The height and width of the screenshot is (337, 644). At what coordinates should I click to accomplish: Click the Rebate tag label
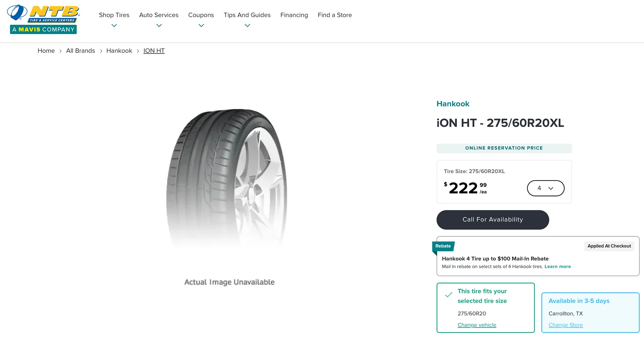coord(443,246)
